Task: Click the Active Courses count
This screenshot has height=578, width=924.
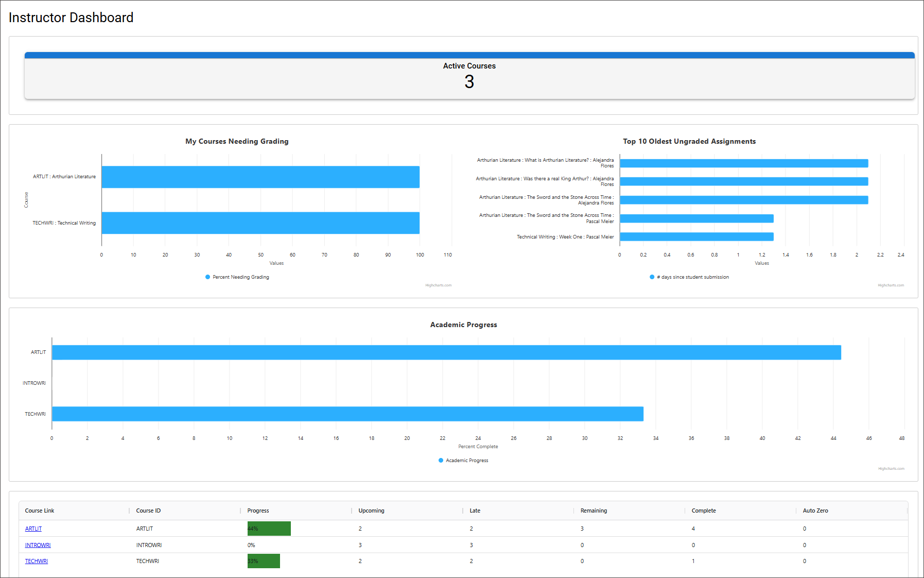Action: tap(469, 82)
